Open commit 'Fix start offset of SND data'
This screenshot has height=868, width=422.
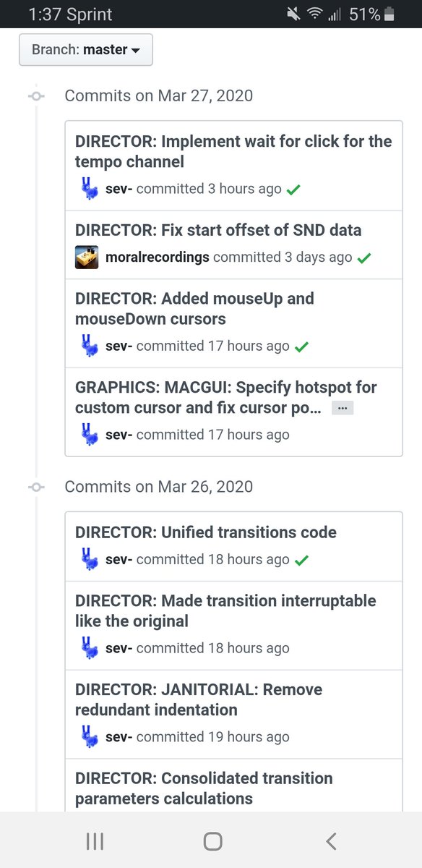coord(218,230)
